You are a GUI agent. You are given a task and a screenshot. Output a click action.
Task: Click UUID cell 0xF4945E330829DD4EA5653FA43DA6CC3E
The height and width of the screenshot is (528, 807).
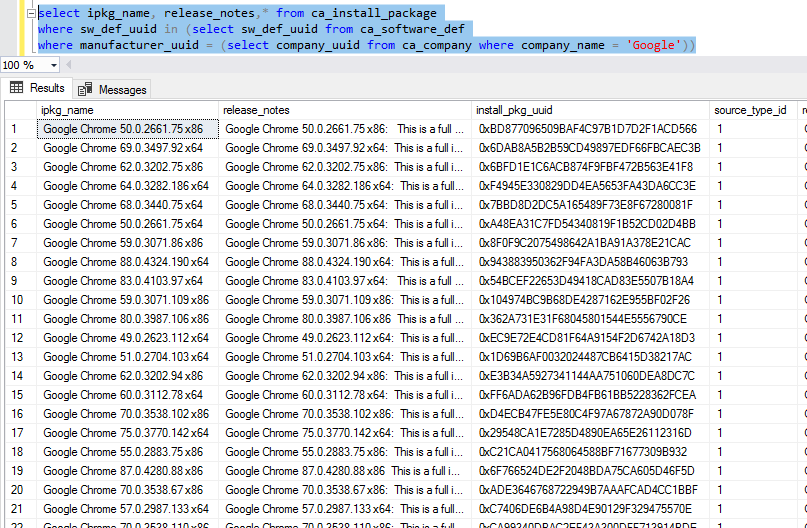(590, 186)
